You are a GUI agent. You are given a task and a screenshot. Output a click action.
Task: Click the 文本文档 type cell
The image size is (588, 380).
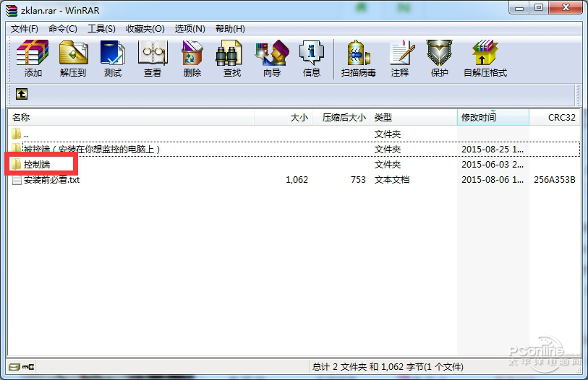click(392, 180)
